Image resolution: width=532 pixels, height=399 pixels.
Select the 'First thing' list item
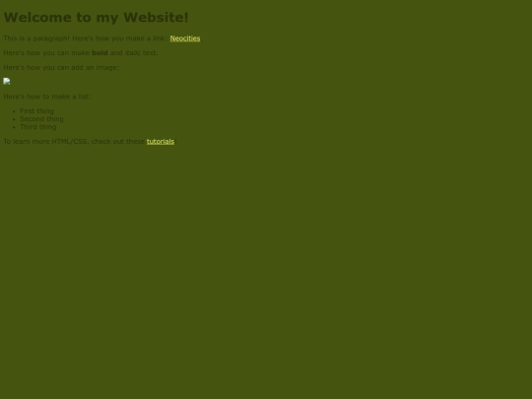[36, 111]
